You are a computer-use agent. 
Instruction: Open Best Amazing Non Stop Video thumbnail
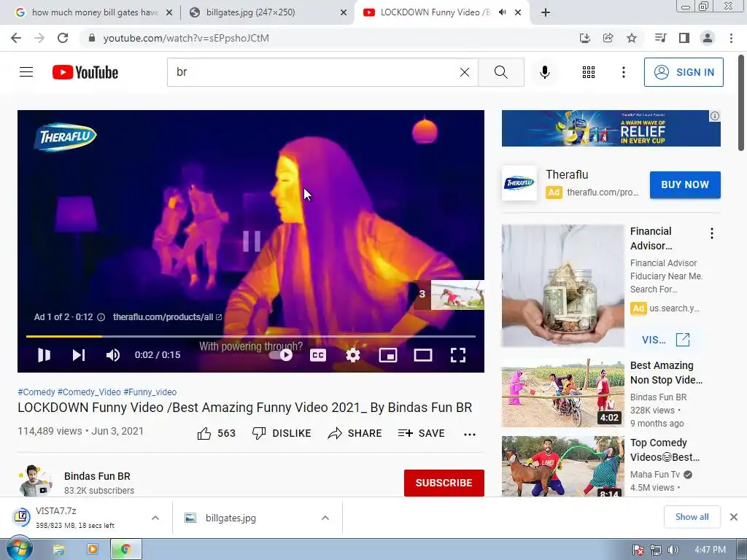(x=562, y=394)
